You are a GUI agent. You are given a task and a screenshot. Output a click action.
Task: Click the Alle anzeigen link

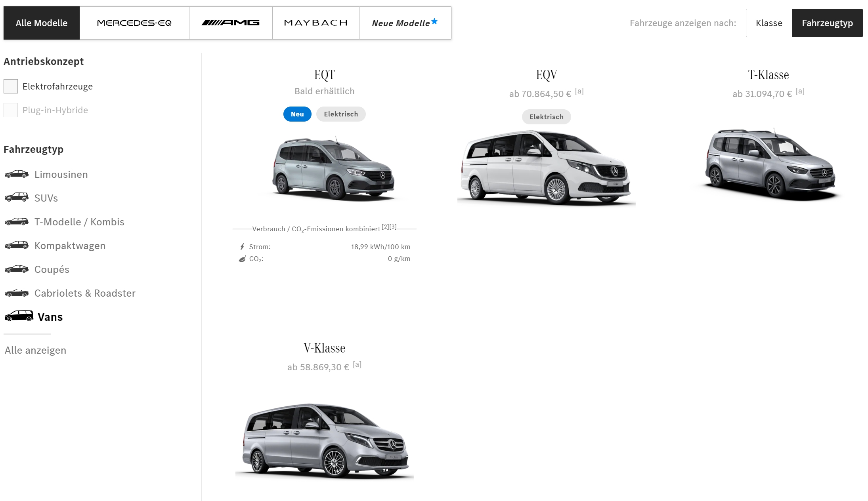[x=35, y=350]
